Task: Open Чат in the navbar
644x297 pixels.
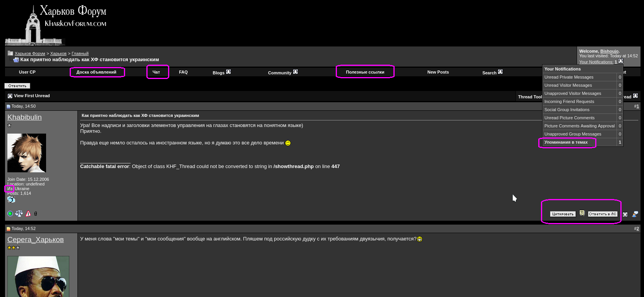Action: point(156,72)
